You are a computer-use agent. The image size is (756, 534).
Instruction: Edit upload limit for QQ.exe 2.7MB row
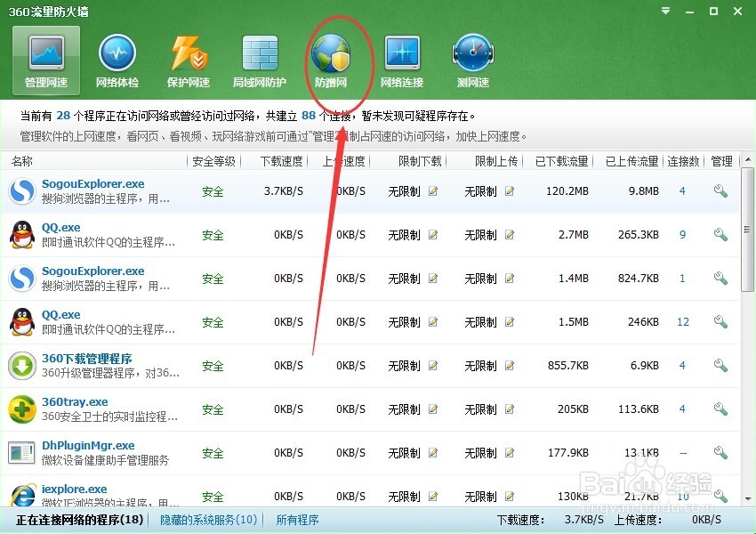[x=509, y=235]
